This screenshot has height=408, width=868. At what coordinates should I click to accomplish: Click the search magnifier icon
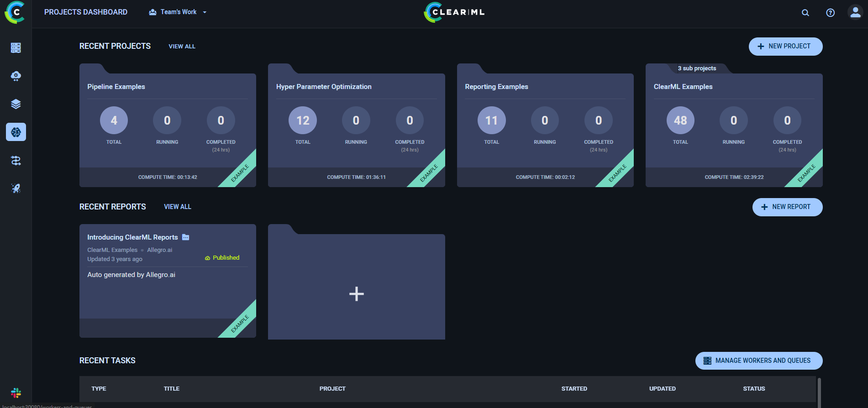tap(805, 13)
